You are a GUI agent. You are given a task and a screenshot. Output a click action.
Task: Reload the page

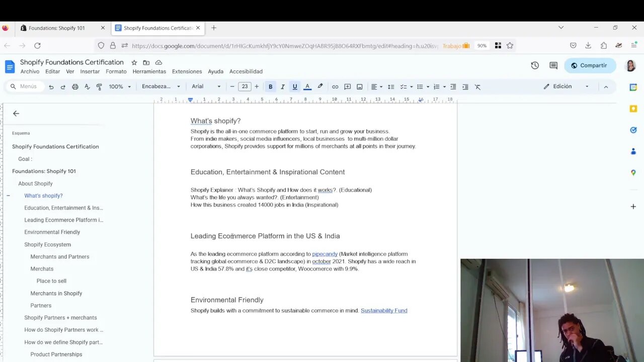point(37,46)
